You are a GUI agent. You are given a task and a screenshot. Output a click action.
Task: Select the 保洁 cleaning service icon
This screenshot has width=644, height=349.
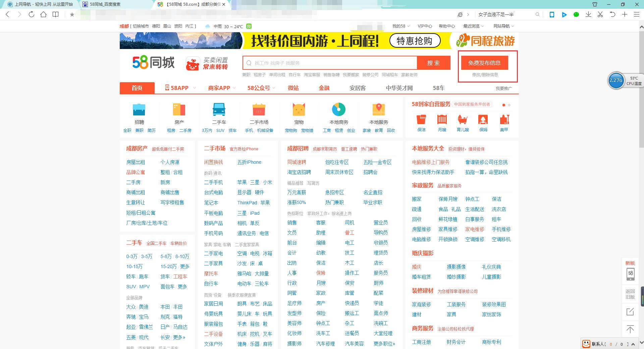tap(421, 119)
